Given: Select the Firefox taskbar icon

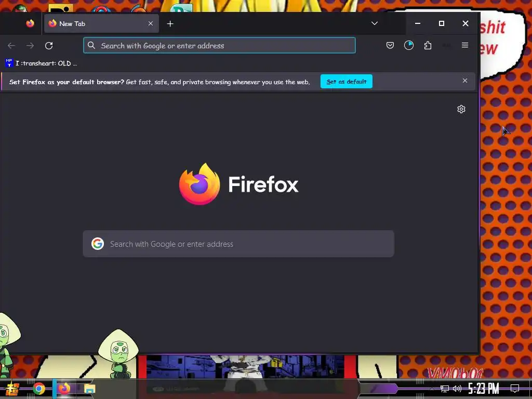Looking at the screenshot, I should pos(64,389).
